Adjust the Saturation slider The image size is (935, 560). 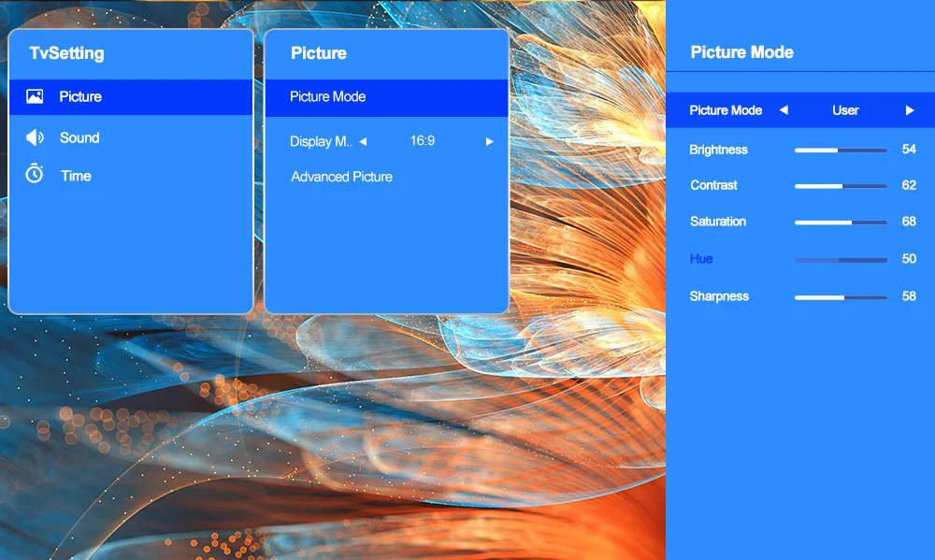pyautogui.click(x=841, y=223)
